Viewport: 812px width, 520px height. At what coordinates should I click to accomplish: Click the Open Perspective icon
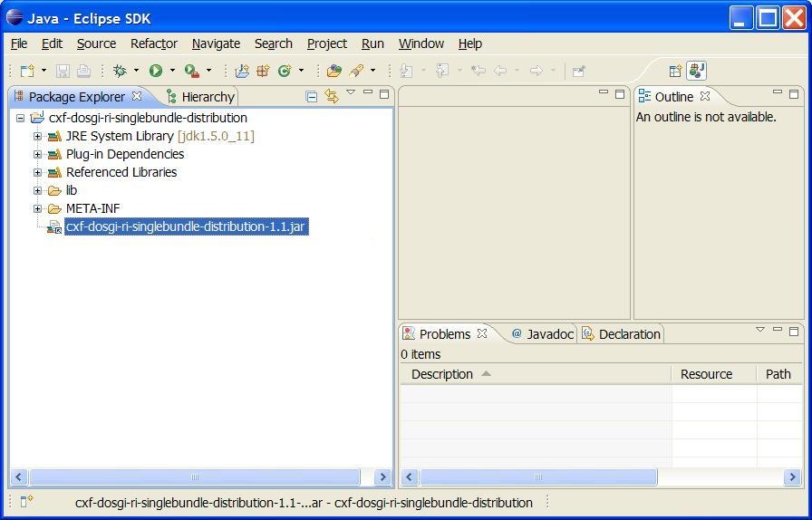(x=675, y=71)
